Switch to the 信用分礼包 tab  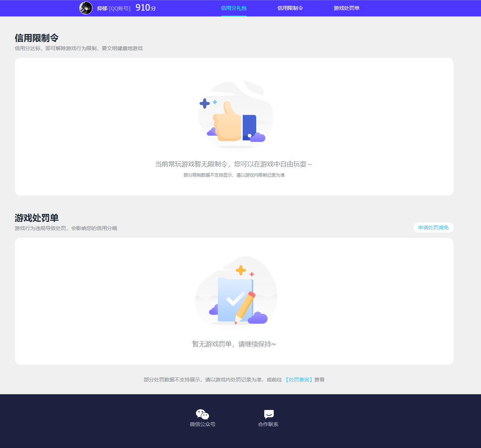(x=234, y=8)
